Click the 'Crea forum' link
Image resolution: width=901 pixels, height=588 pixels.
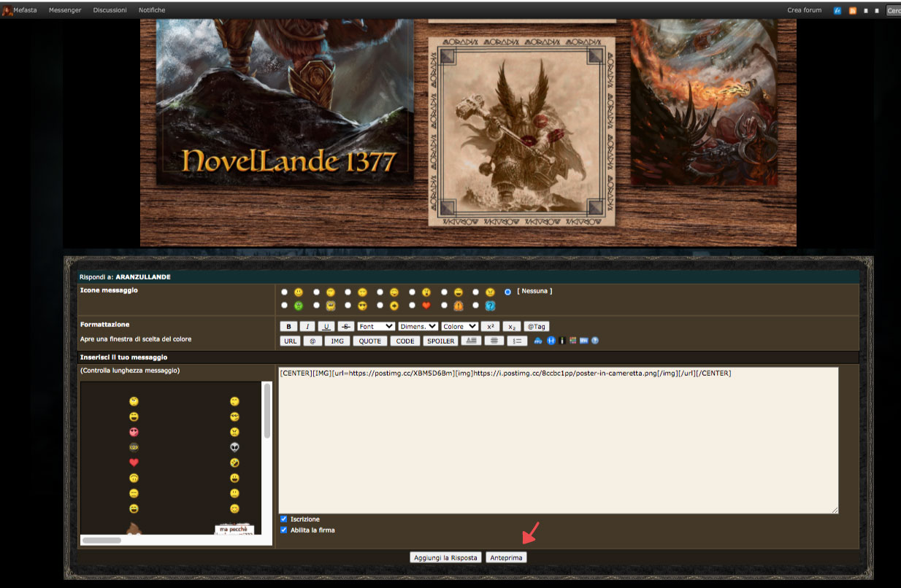point(805,10)
